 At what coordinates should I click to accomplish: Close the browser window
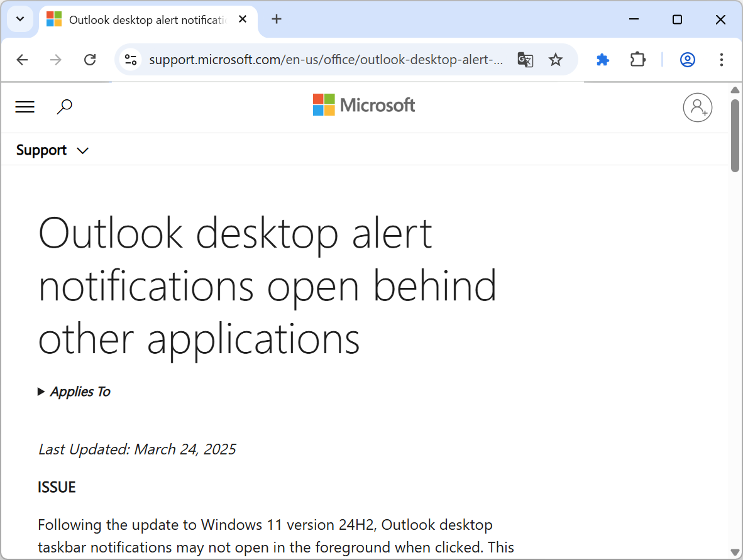(x=720, y=19)
